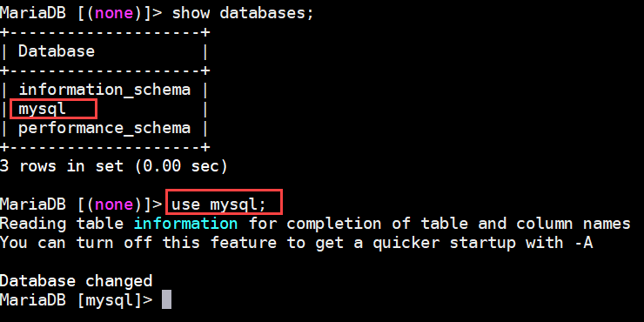Select the information_schema row in table
Screen dimensions: 644x322
point(104,90)
